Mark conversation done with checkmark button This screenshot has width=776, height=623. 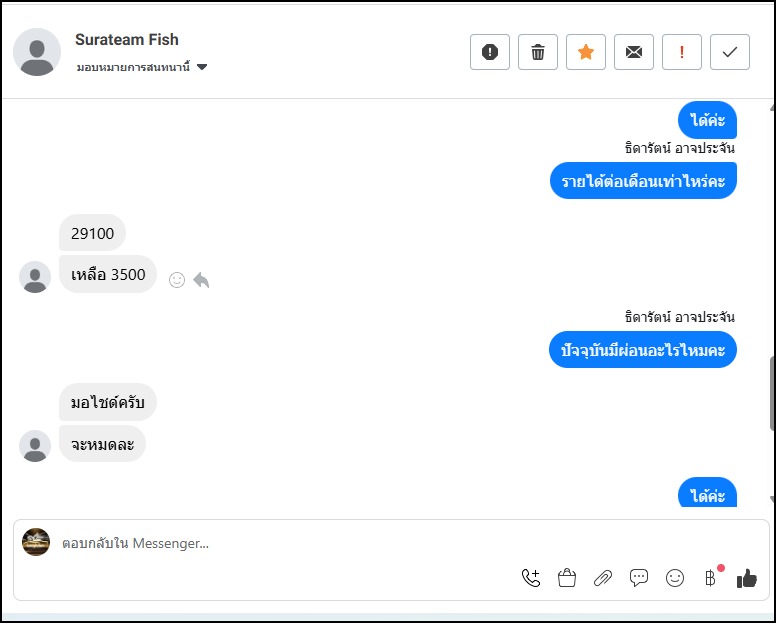point(730,52)
